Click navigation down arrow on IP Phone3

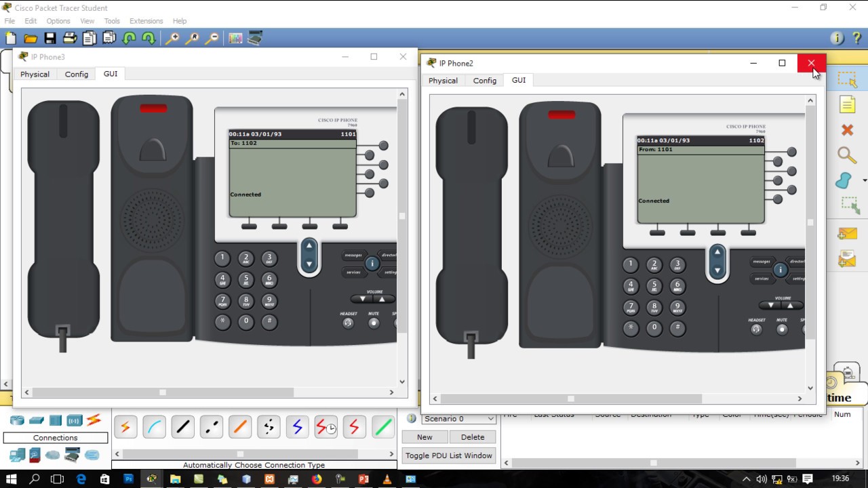pyautogui.click(x=309, y=264)
